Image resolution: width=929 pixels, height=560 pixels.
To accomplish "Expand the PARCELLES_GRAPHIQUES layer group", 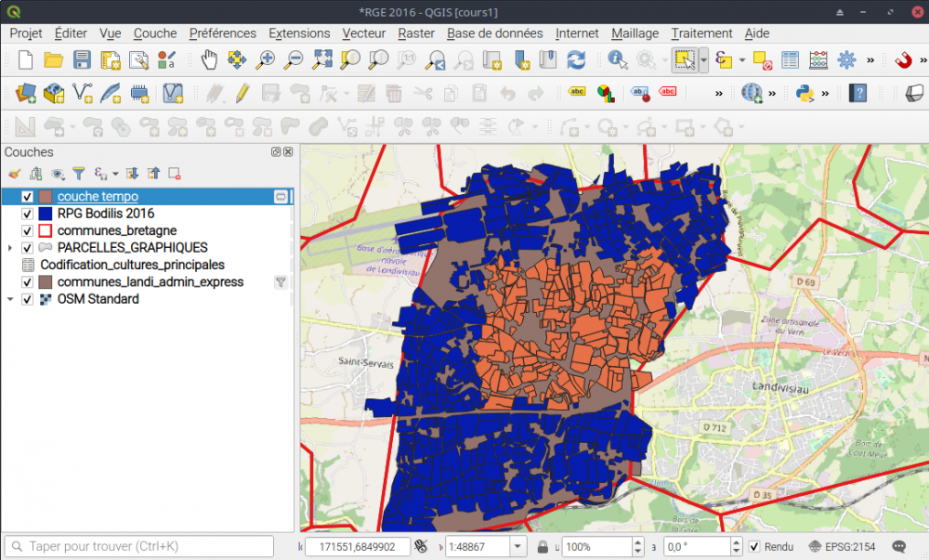I will (x=10, y=248).
